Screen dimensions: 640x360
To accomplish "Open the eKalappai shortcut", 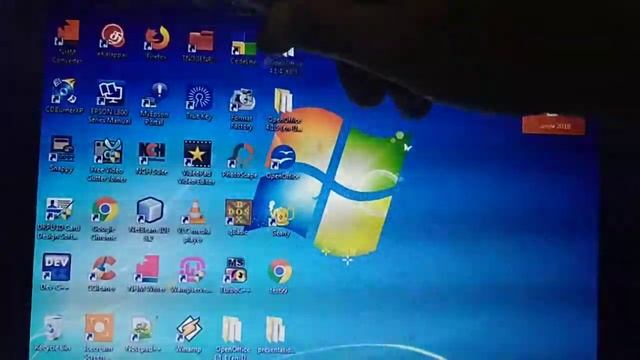I will pyautogui.click(x=112, y=36).
